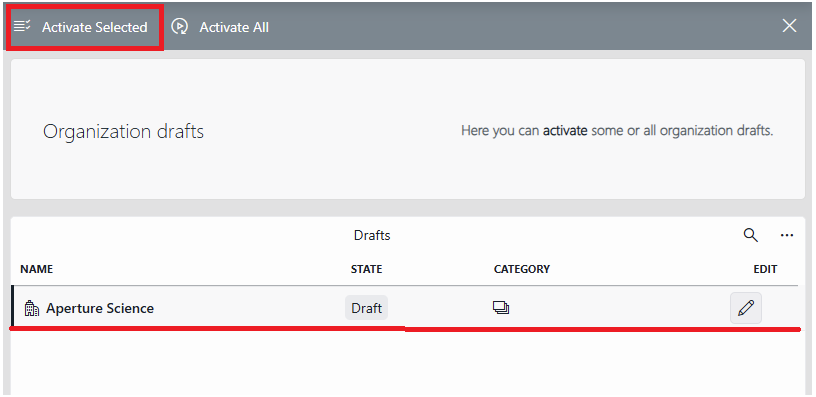Click the Draft state badge
Viewport: 816px width, 397px height.
(366, 308)
